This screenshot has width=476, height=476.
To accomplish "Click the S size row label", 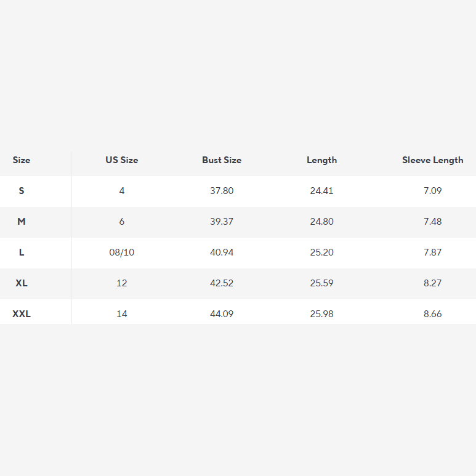I will 22,191.
